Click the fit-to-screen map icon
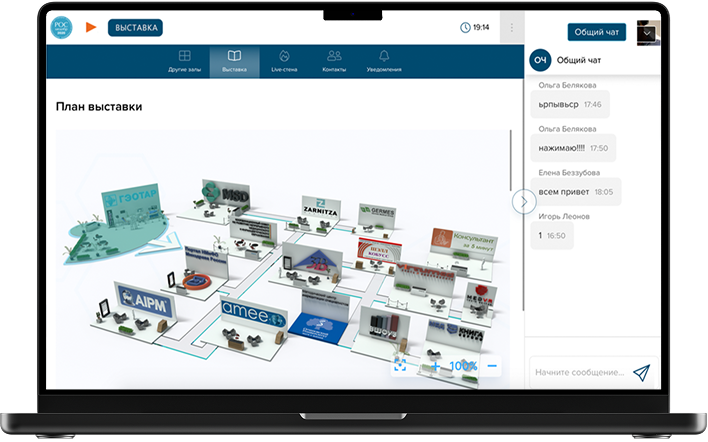This screenshot has height=442, width=708. click(401, 366)
